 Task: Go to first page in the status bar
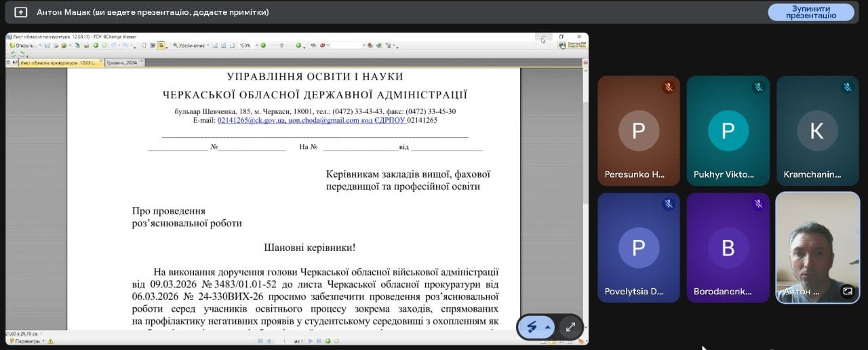260,341
